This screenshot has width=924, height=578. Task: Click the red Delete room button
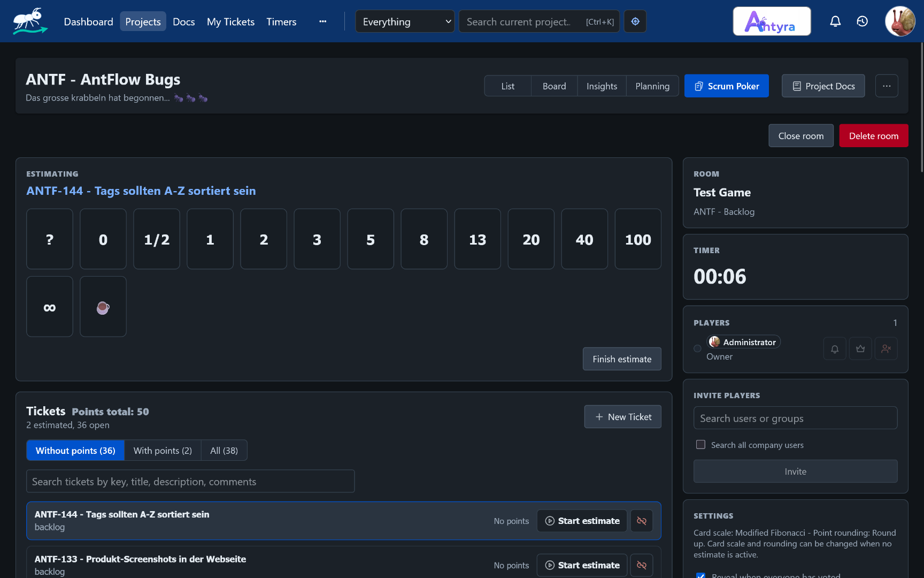(874, 136)
